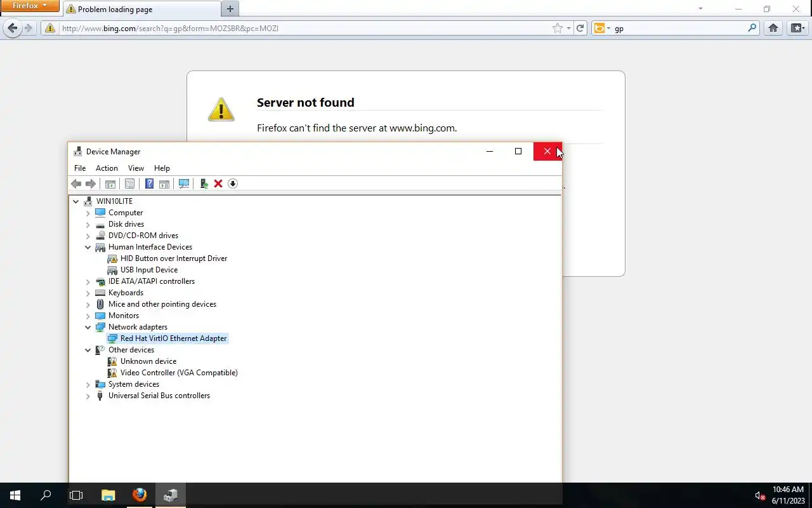
Task: Click the Firefox address bar URL
Action: click(170, 29)
